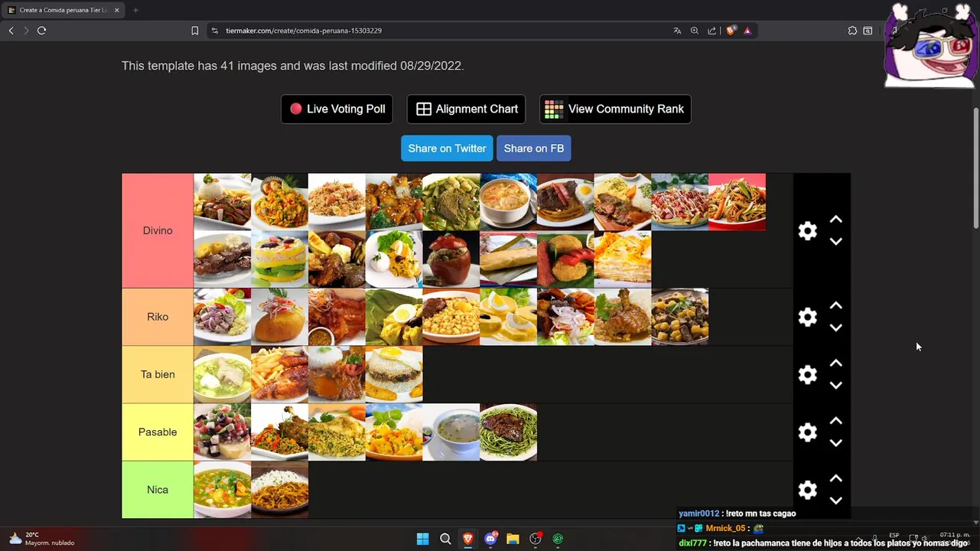Select ceviche image, first in Riko row
The height and width of the screenshot is (551, 980).
[222, 317]
